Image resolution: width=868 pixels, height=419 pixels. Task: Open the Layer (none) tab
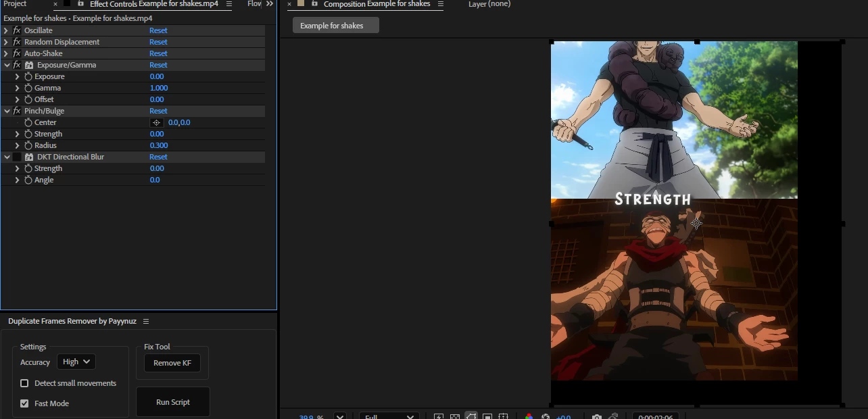tap(489, 4)
